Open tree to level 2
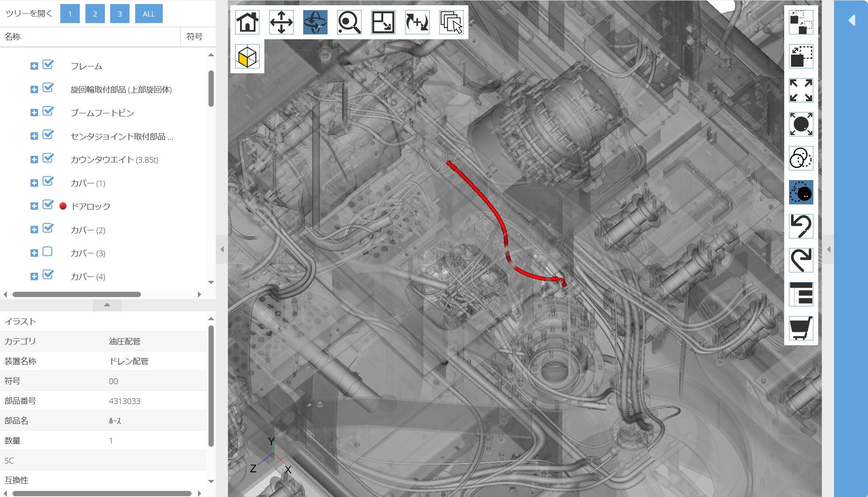Viewport: 868px width, 497px height. click(x=95, y=14)
